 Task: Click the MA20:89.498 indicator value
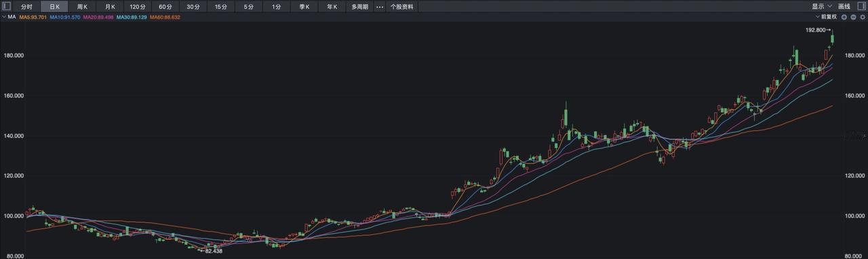98,16
